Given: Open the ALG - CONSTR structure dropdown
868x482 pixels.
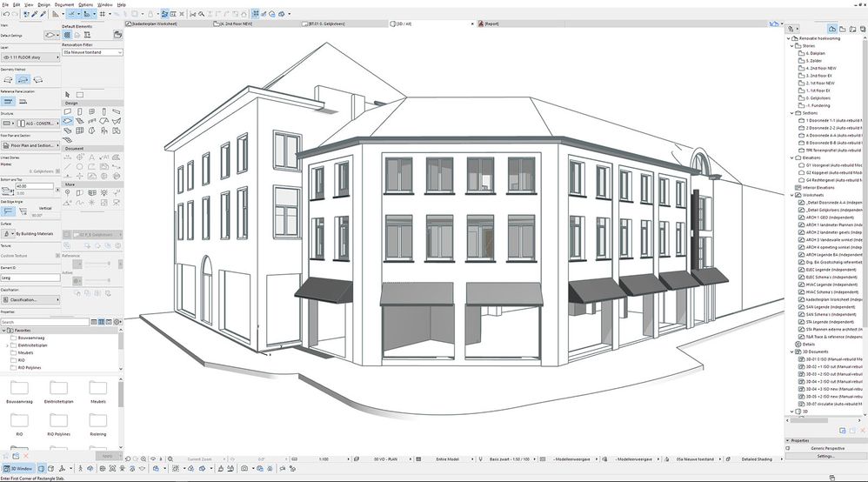Looking at the screenshot, I should (38, 123).
